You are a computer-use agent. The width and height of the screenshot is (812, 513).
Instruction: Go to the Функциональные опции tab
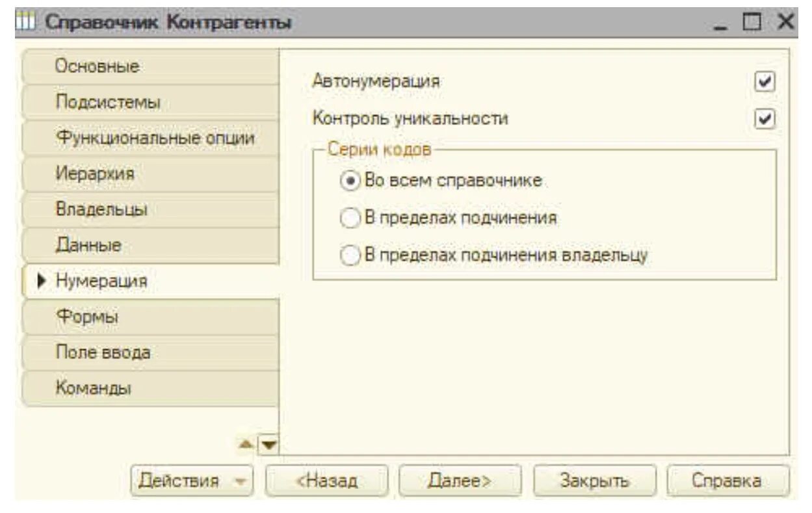click(x=150, y=138)
